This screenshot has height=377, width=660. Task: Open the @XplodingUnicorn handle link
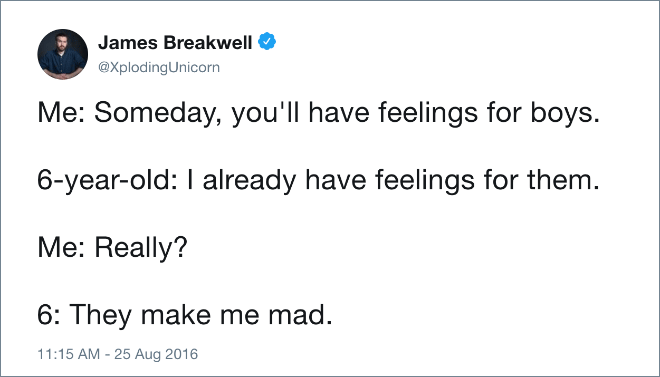159,67
